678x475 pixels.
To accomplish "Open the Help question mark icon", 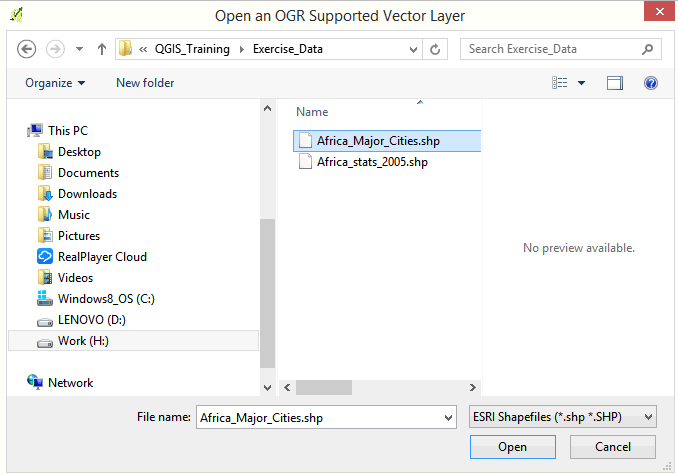I will (x=650, y=83).
